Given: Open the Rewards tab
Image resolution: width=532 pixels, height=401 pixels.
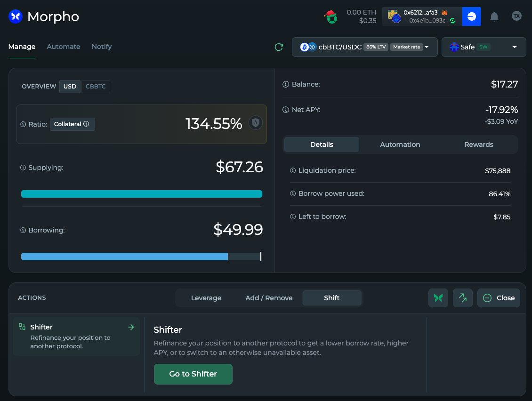Looking at the screenshot, I should [x=479, y=144].
